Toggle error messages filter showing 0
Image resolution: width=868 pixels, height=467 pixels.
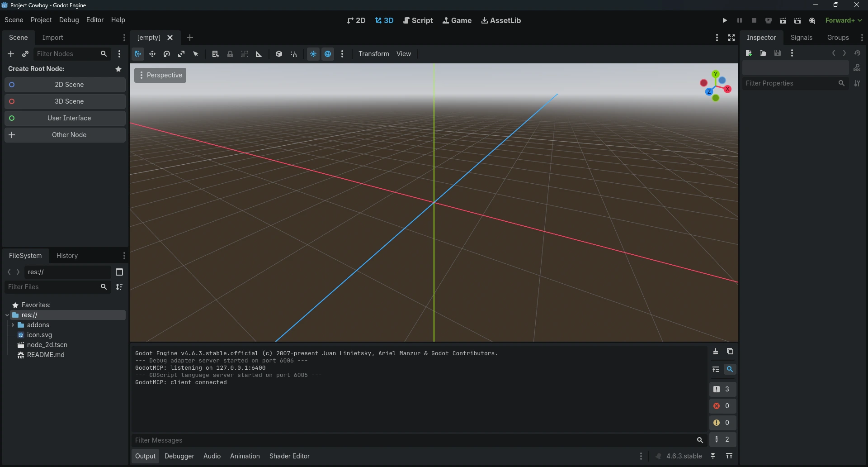point(722,406)
